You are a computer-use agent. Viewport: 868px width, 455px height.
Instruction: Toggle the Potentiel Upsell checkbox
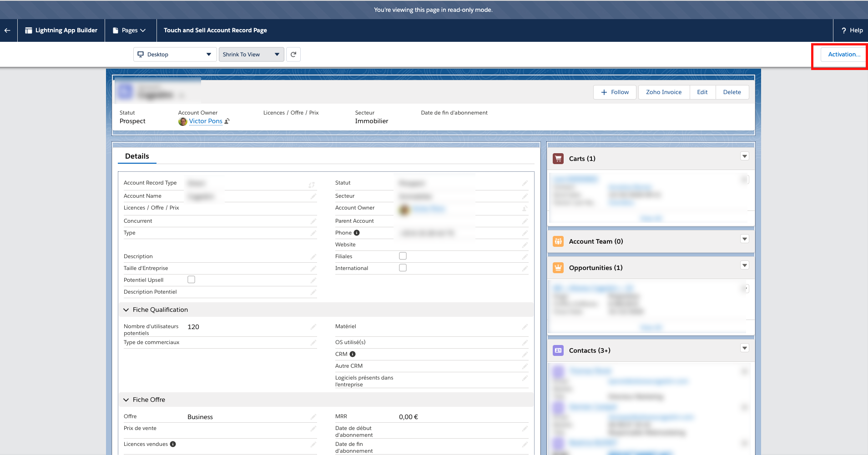coord(191,280)
